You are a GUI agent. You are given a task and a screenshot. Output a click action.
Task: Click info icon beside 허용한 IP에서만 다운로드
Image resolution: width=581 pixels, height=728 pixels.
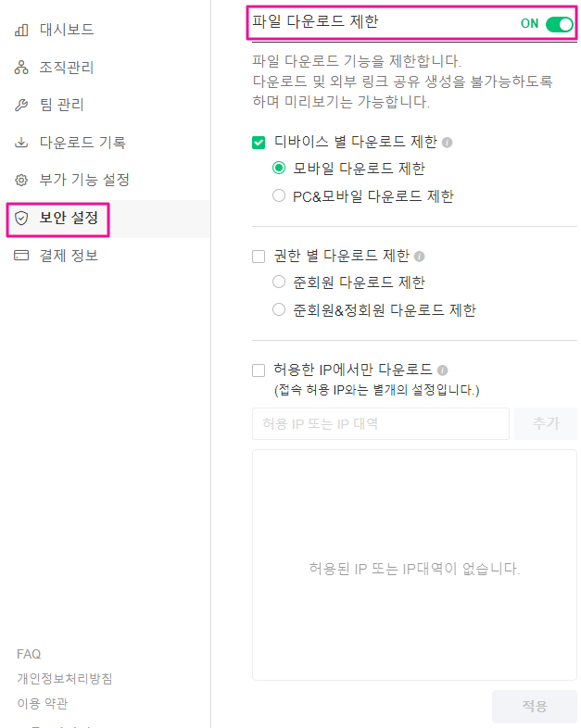tap(442, 370)
